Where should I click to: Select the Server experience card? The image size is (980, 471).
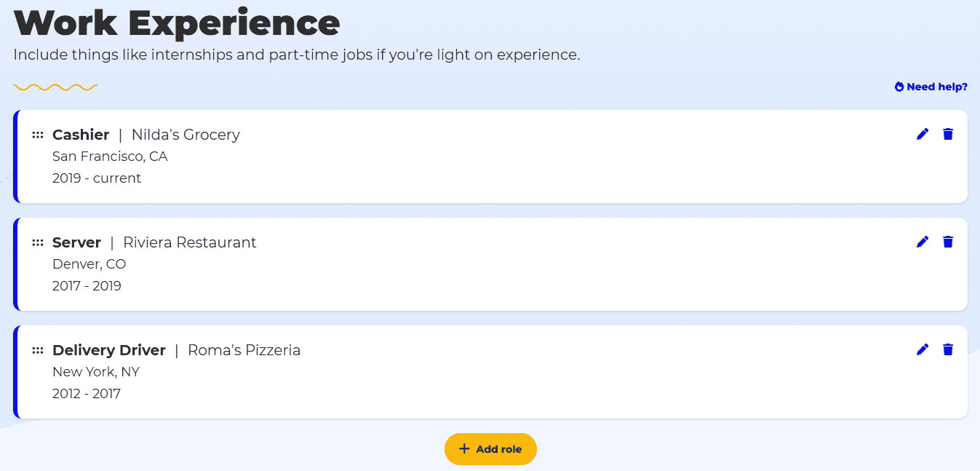tap(490, 264)
